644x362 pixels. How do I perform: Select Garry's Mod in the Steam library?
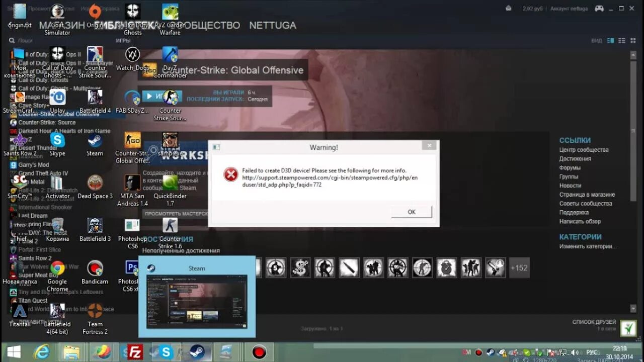(x=34, y=164)
